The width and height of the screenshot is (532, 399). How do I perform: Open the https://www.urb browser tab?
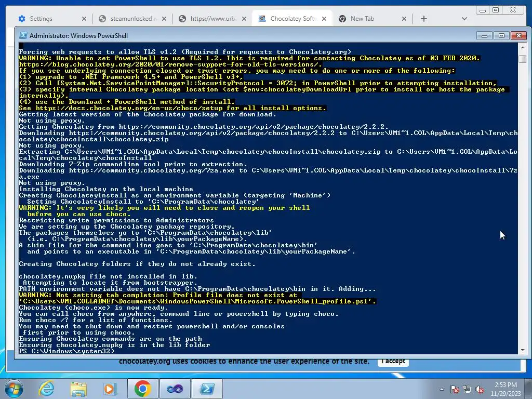(x=213, y=19)
